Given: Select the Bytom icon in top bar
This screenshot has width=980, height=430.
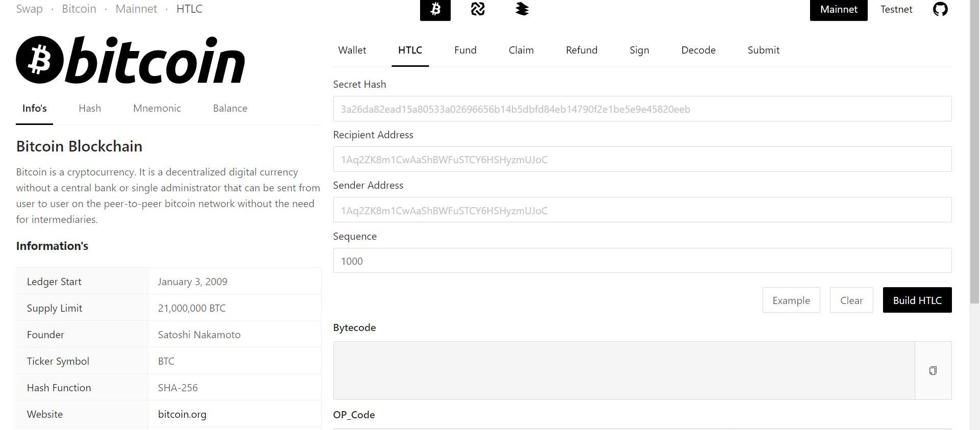Looking at the screenshot, I should pos(478,10).
